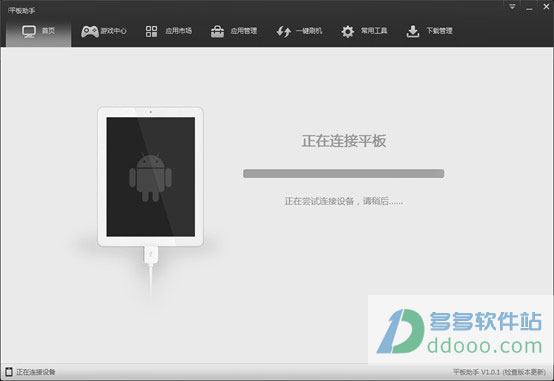The image size is (554, 381).
Task: Select the 一键刷机 tab
Action: [x=309, y=31]
